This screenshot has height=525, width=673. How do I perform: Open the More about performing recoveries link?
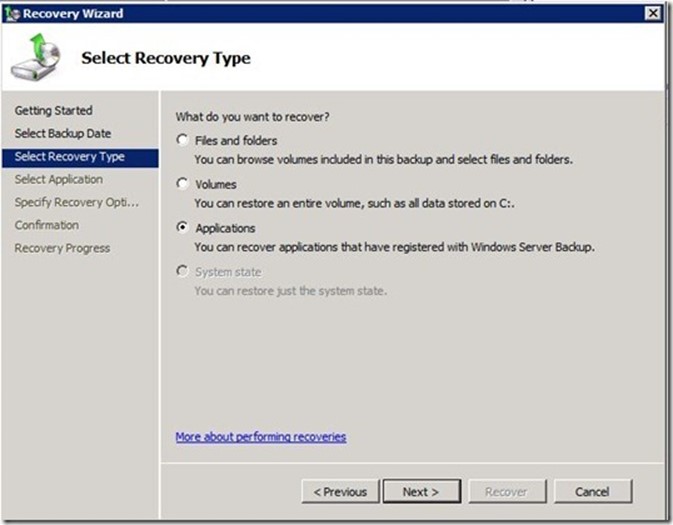coord(260,437)
